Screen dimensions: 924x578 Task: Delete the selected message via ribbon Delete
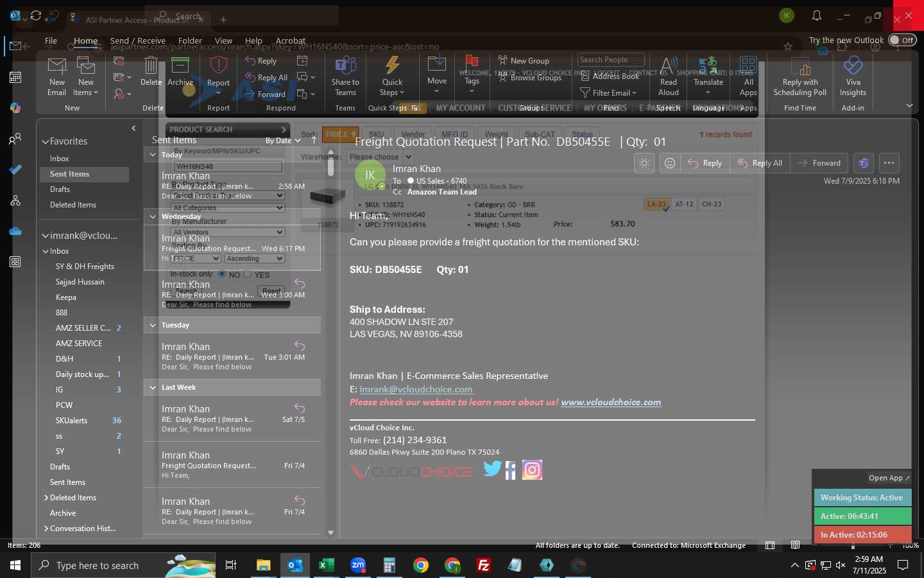pyautogui.click(x=151, y=71)
